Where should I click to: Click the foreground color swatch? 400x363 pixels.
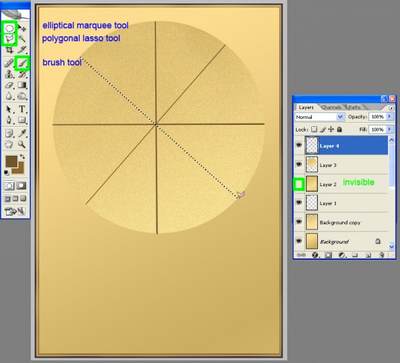click(12, 162)
